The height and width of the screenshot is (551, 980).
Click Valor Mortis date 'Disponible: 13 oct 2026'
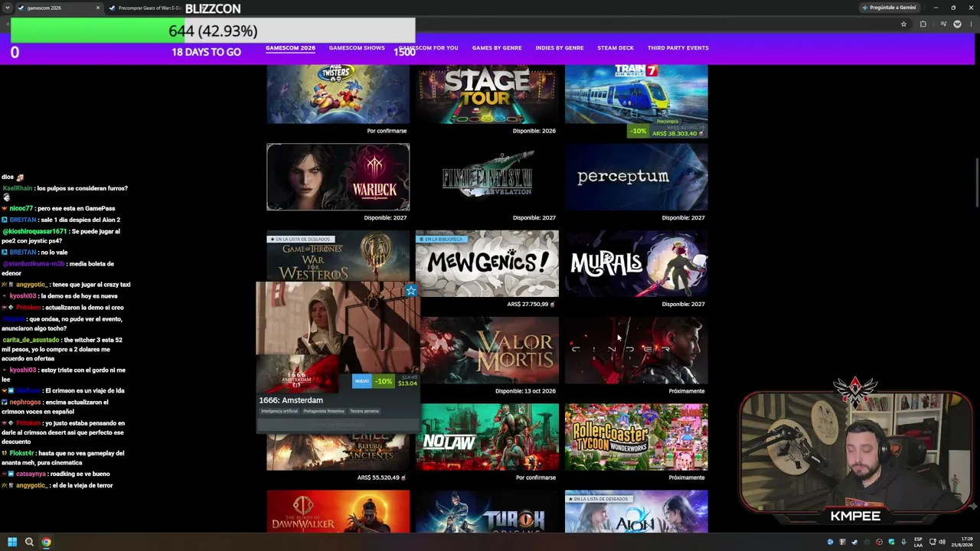click(525, 391)
